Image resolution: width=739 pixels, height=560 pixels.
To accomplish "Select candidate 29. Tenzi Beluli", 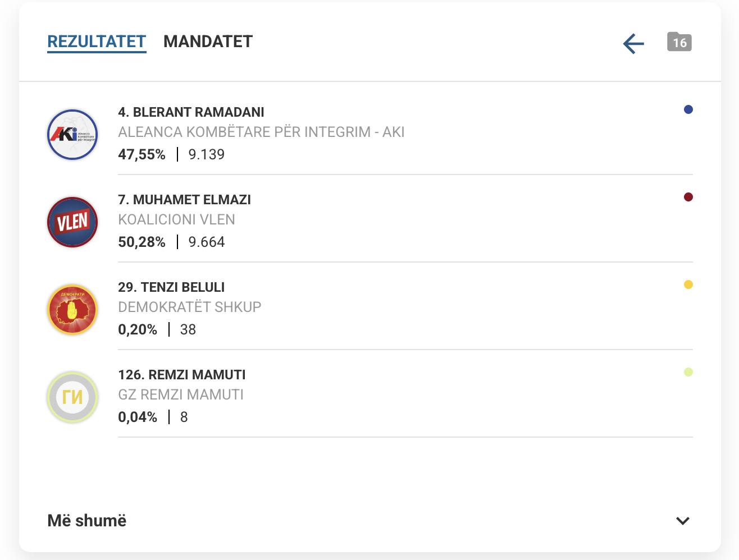I will [171, 287].
